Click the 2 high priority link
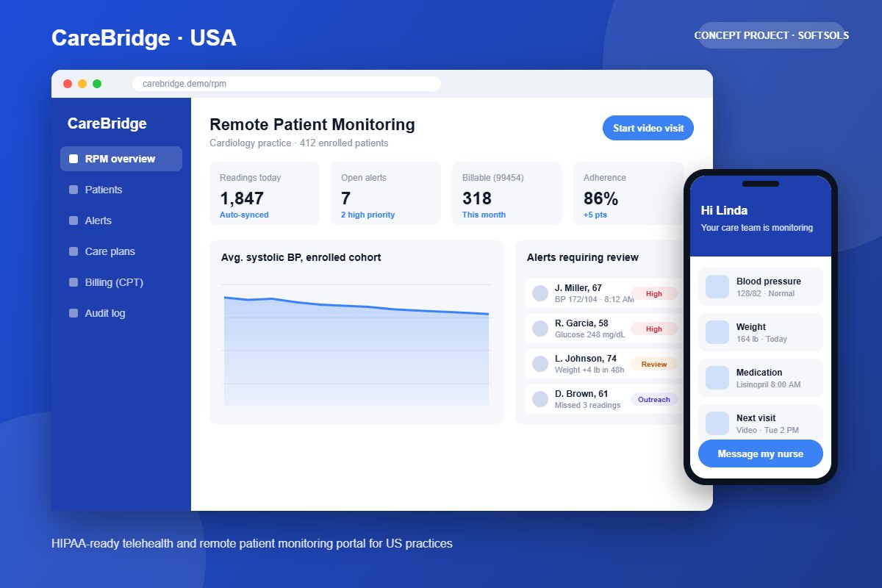The height and width of the screenshot is (588, 882). pos(367,215)
